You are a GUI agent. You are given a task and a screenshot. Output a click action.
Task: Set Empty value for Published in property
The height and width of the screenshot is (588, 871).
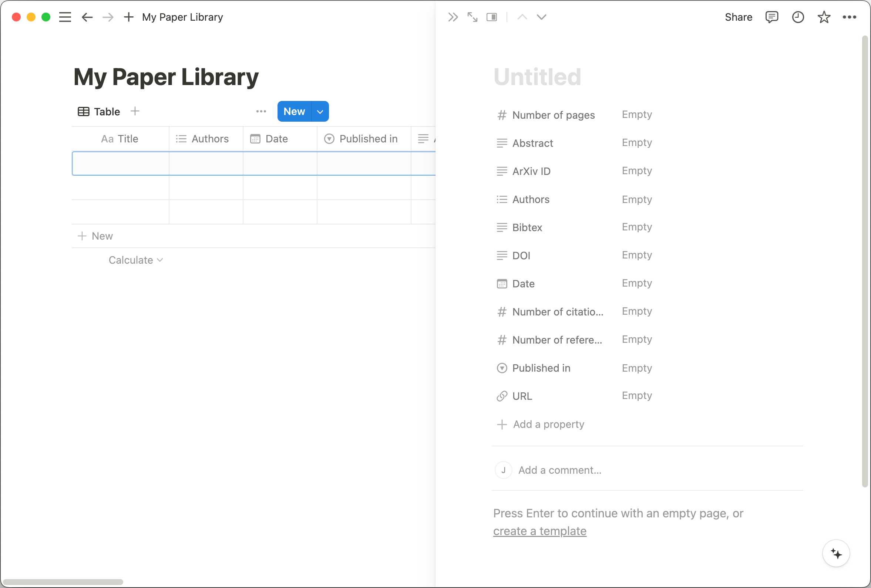click(637, 368)
